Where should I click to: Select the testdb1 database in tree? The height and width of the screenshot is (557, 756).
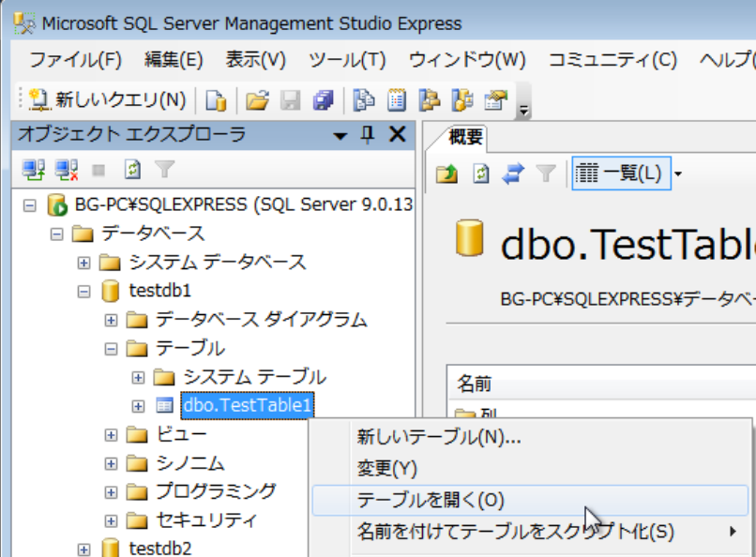(160, 291)
